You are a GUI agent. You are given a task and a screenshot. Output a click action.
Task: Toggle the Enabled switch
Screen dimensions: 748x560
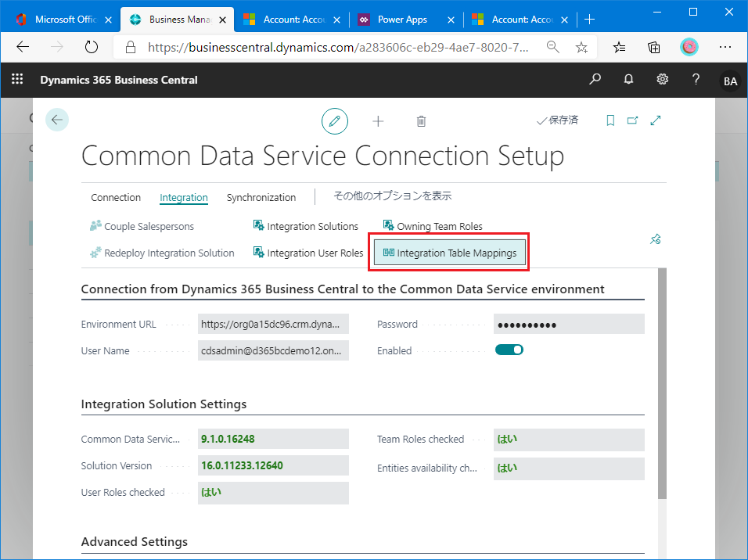(509, 350)
